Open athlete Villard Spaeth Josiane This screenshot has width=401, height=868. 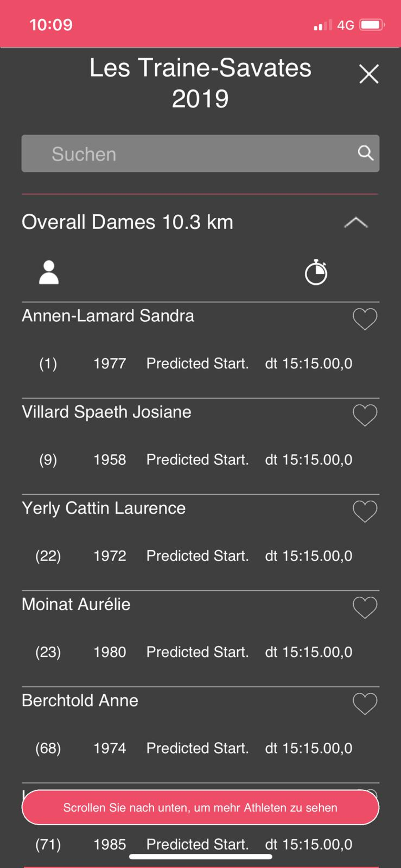(x=107, y=412)
